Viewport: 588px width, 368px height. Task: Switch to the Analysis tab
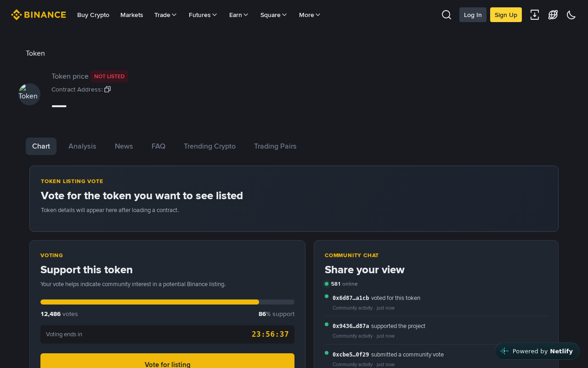[82, 146]
